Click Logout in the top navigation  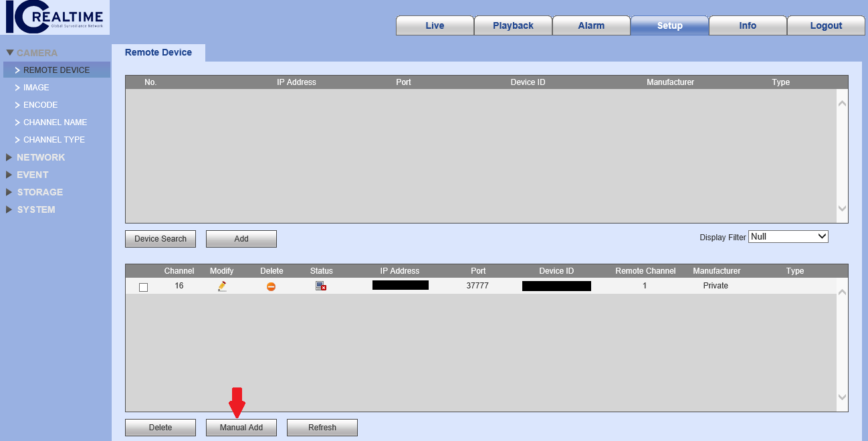pos(826,25)
